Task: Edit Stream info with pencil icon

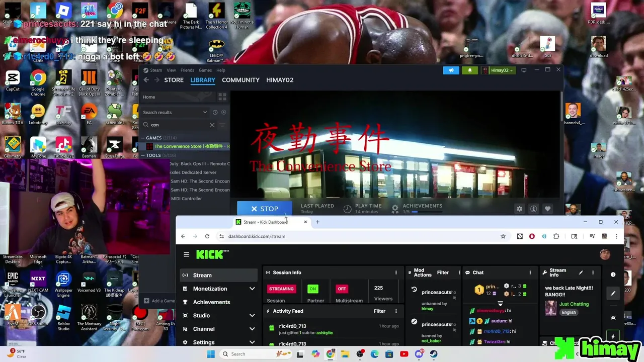Action: click(581, 273)
